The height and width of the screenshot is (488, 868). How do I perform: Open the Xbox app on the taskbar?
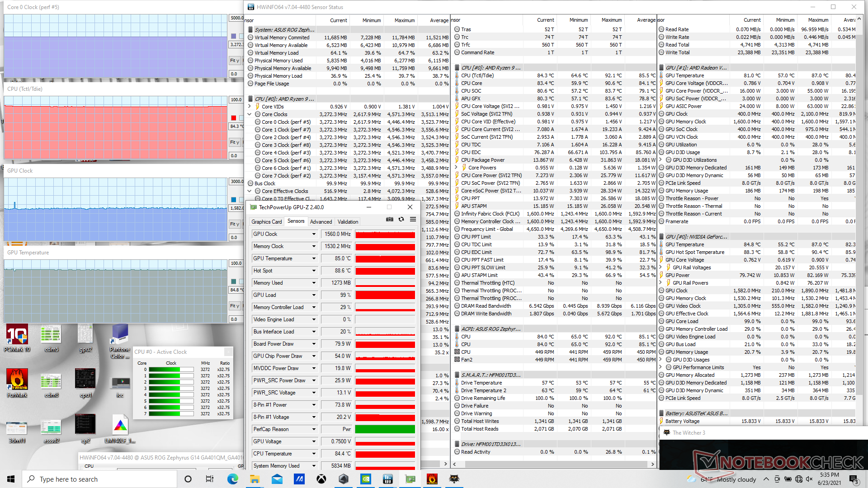(321, 479)
